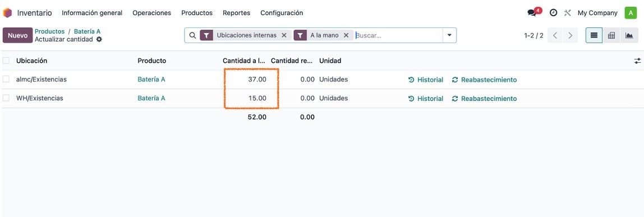Remove the Ubicaciones internas filter
Viewport: 644px width, 217px height.
click(x=284, y=35)
